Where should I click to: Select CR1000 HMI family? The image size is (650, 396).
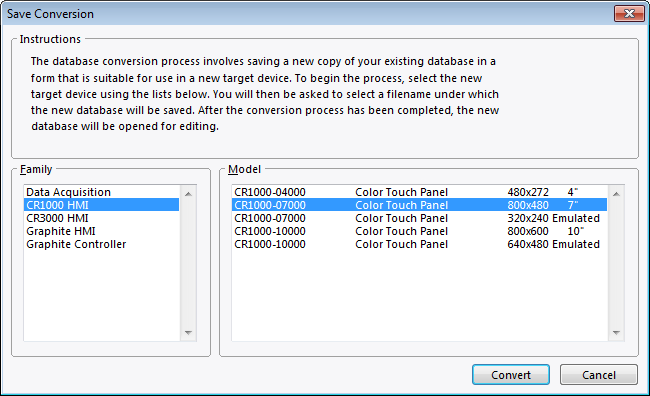[102, 205]
